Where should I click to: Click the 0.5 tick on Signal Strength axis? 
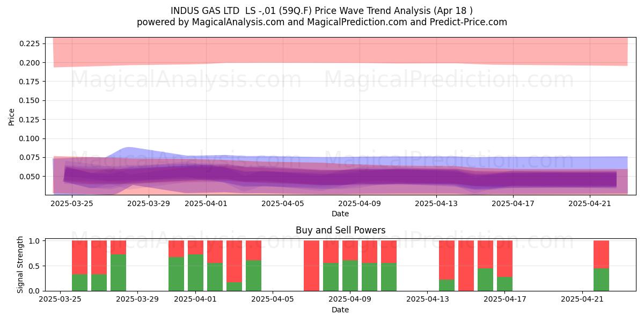(x=35, y=266)
